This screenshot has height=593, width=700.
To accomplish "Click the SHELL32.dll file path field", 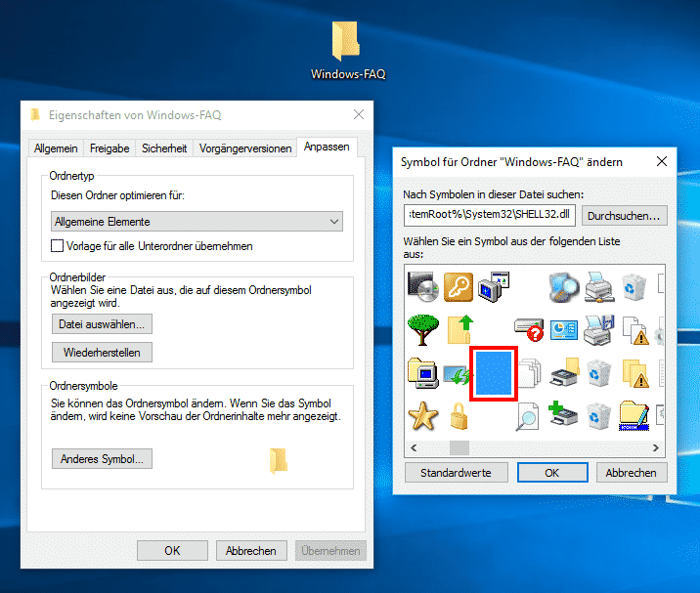I will [x=490, y=215].
